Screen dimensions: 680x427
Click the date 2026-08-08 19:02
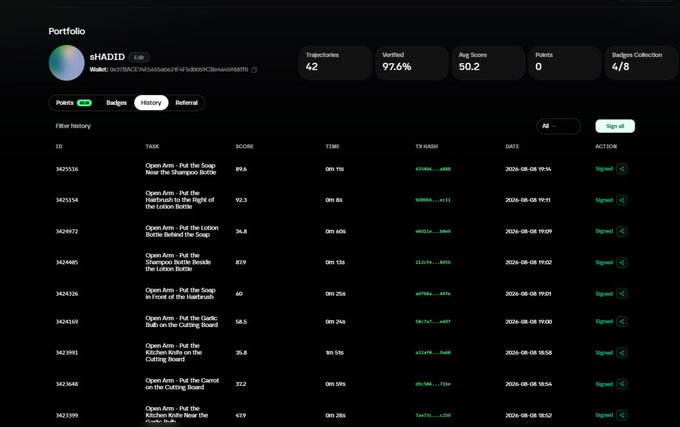529,263
